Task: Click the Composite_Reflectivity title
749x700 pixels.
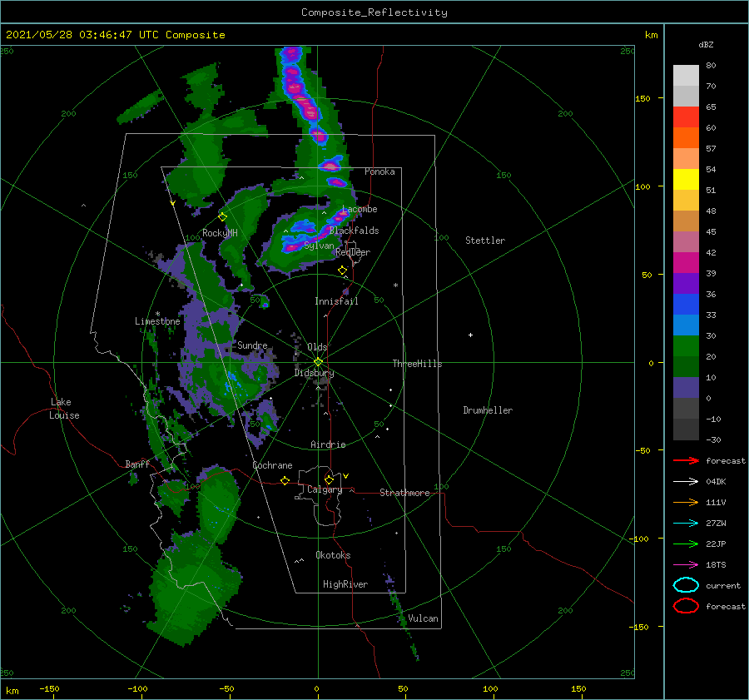Action: [x=374, y=12]
